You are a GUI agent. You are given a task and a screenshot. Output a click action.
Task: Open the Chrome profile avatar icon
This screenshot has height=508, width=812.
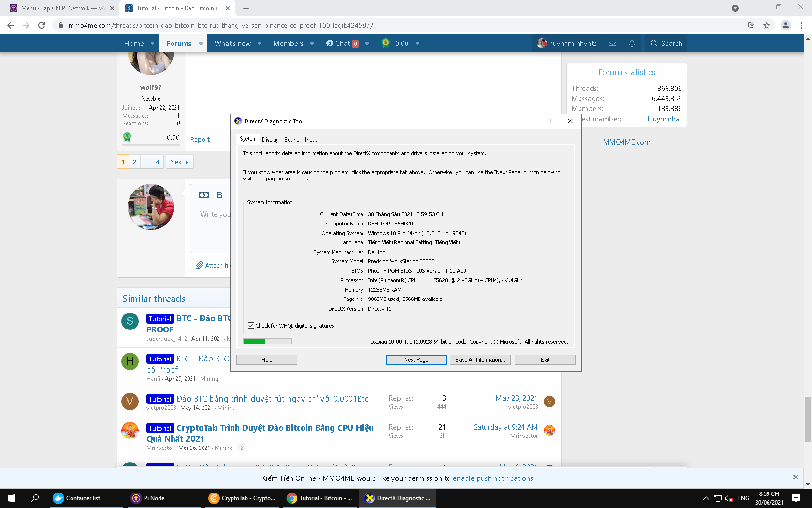click(786, 25)
